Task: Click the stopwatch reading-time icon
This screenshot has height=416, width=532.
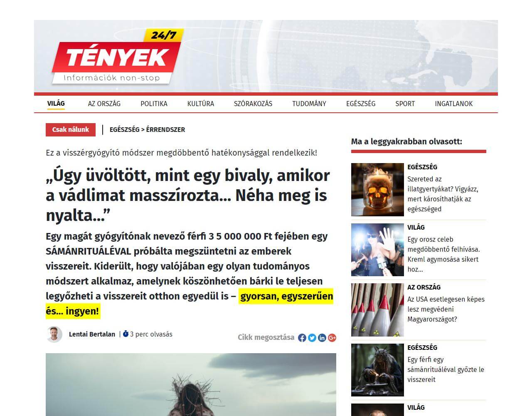Action: (x=126, y=334)
